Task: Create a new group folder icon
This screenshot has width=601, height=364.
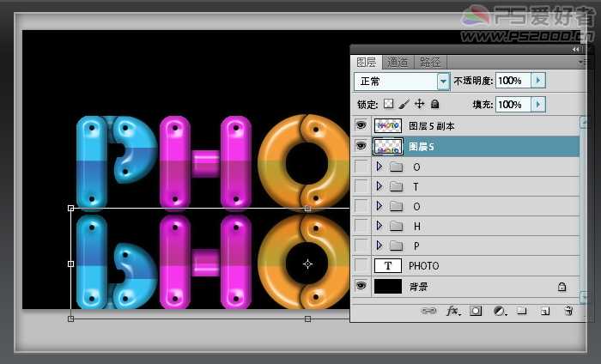Action: pos(521,311)
